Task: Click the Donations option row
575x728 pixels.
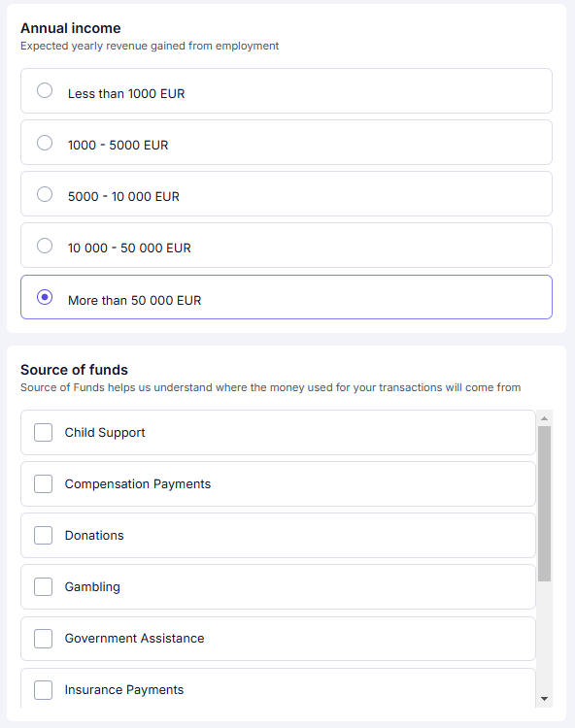Action: (278, 535)
